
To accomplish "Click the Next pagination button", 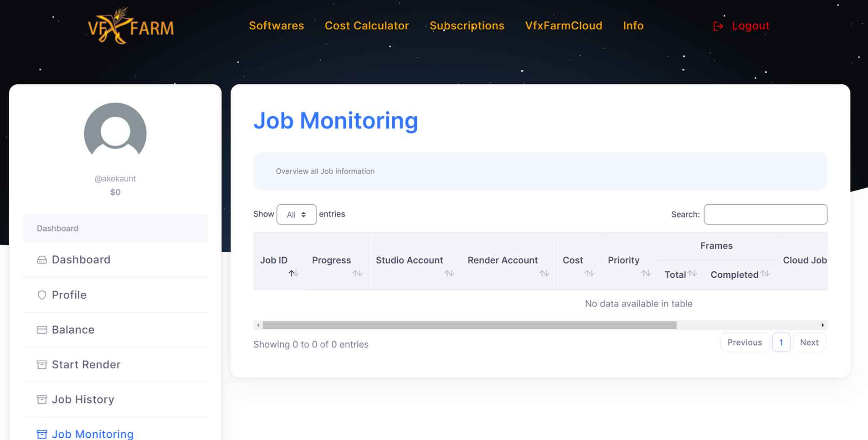I will 809,342.
